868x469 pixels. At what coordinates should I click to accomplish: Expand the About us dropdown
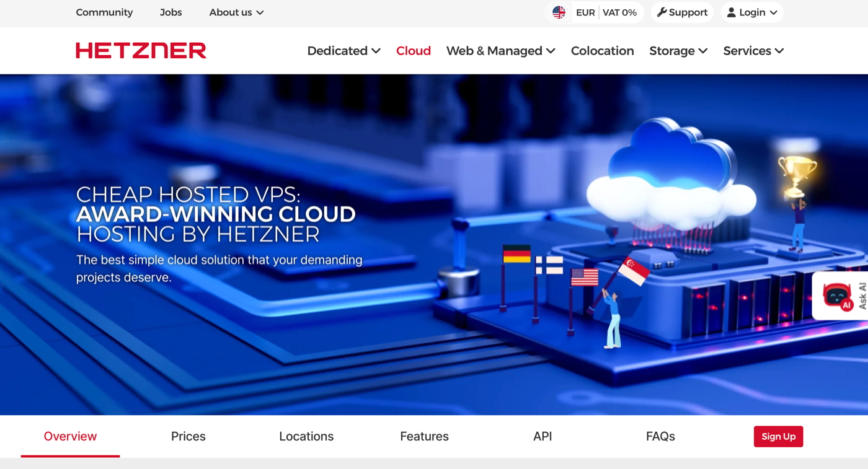236,12
